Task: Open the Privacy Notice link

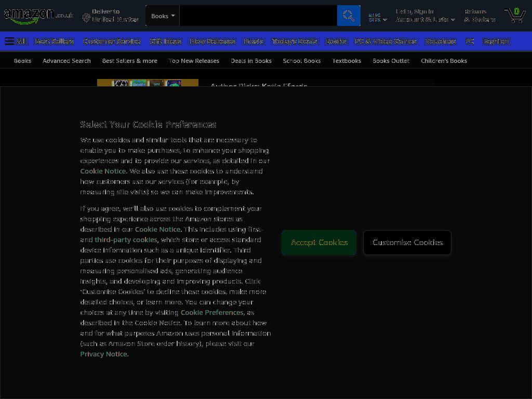Action: (x=103, y=354)
